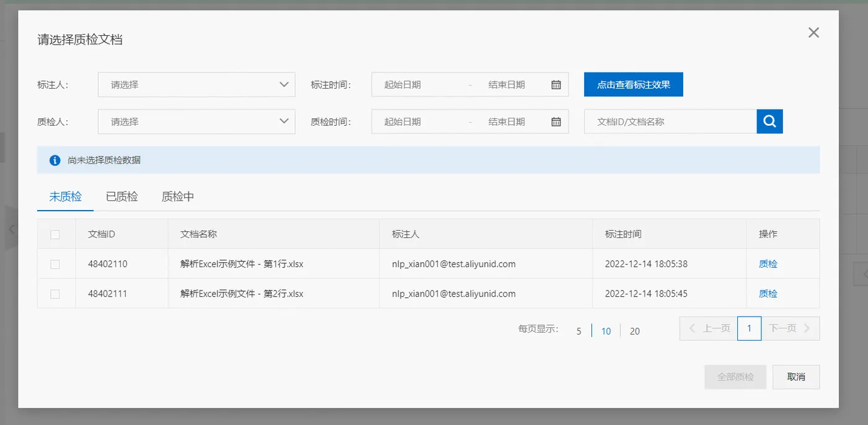
Task: Close the 请选择质检文档 dialog
Action: 813,33
